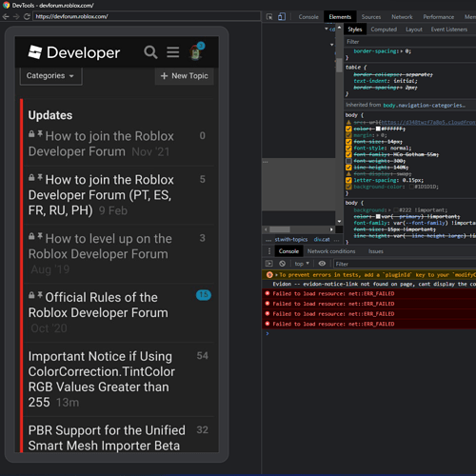Screen dimensions: 476x476
Task: Reload the page with refresh icon
Action: click(x=27, y=16)
